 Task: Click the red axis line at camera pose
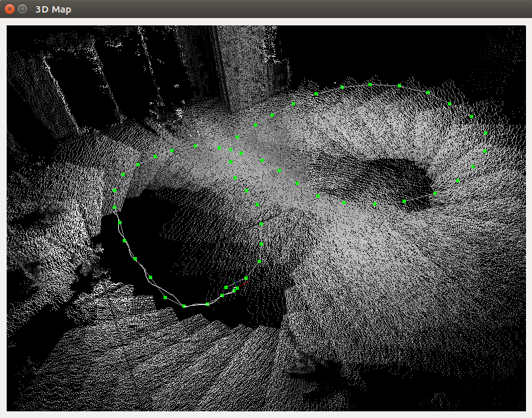(245, 284)
